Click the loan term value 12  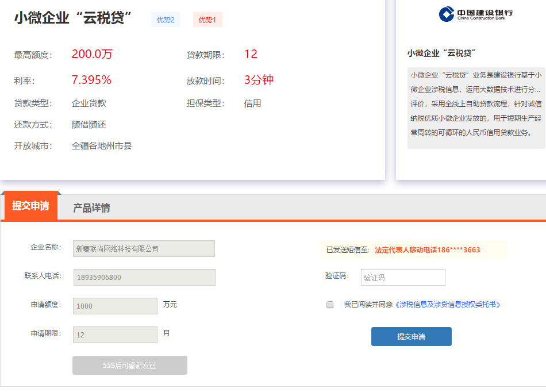click(x=251, y=54)
